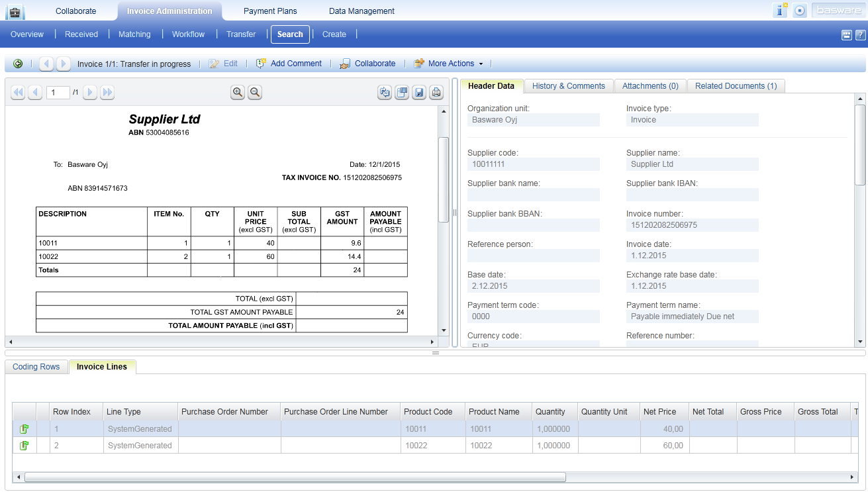Viewport: 868px width, 492px height.
Task: Select Search in navigation bar
Action: 290,34
